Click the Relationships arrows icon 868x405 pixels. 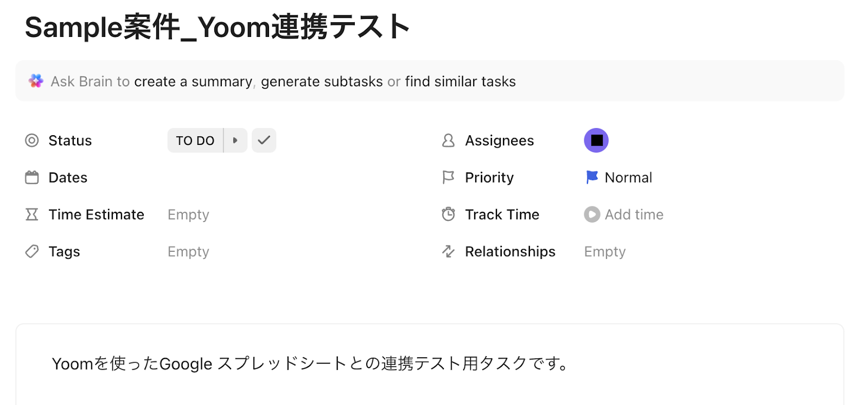(x=448, y=251)
